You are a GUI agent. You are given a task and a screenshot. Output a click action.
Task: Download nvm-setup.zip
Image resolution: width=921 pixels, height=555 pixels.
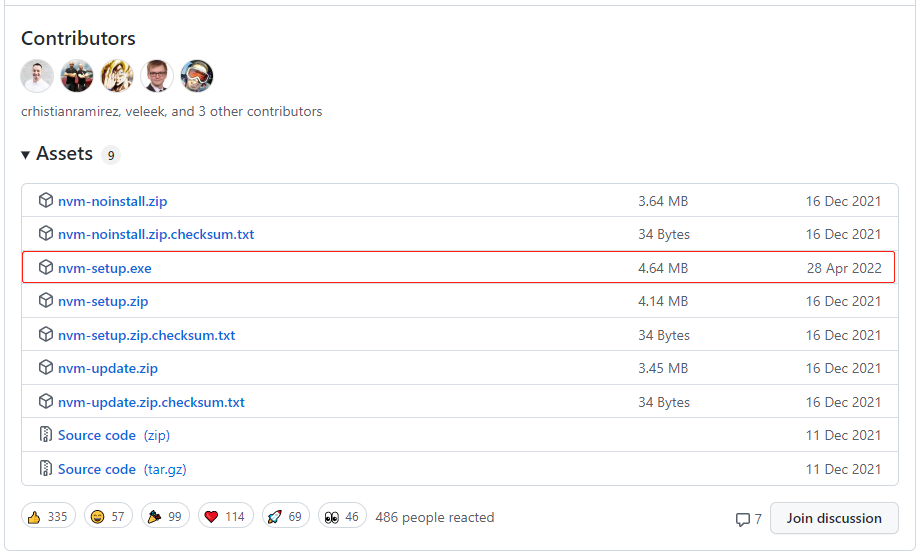pos(103,301)
